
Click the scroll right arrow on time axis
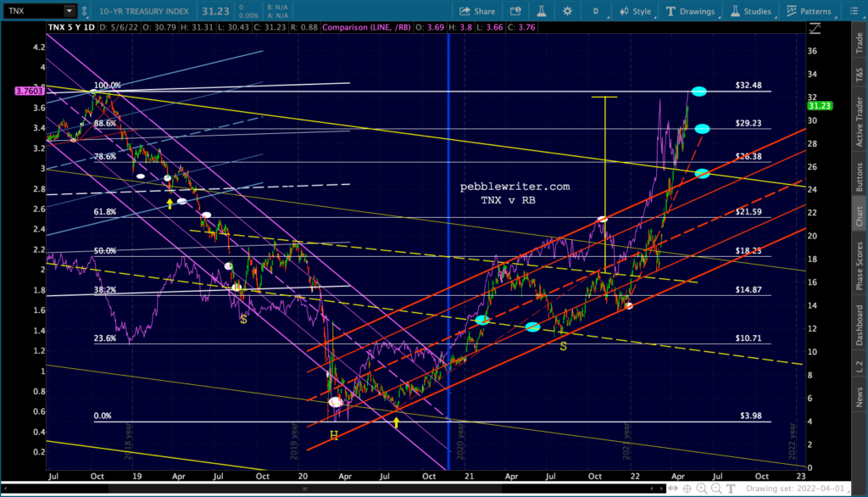(661, 489)
